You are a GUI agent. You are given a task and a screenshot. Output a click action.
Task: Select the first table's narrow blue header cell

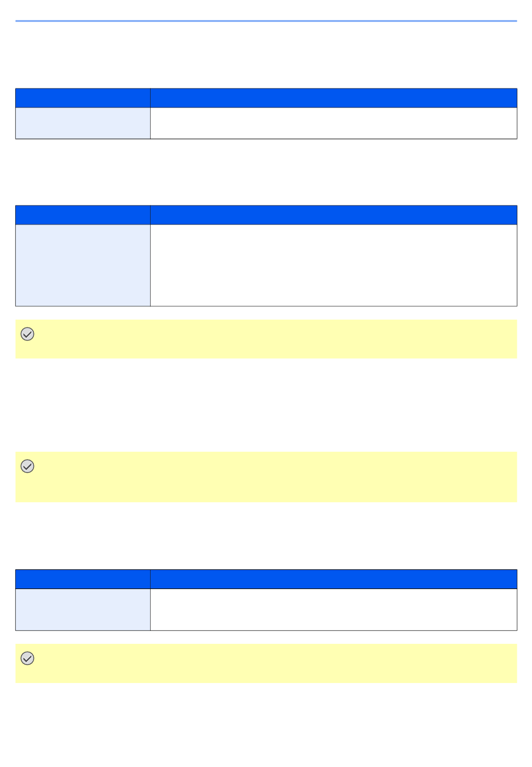click(83, 98)
